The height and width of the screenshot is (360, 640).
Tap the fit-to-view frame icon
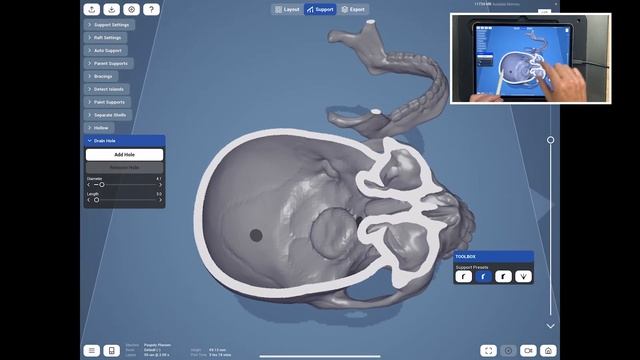[488, 351]
